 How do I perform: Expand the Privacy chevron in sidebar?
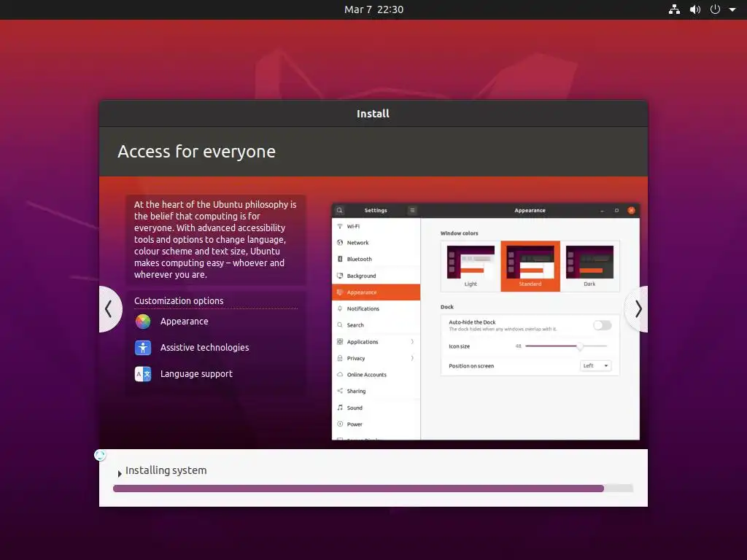412,358
